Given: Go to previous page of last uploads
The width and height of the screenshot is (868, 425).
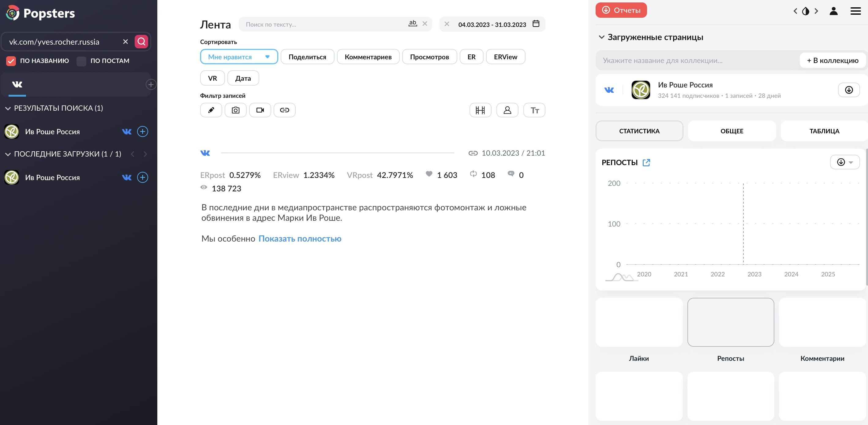Looking at the screenshot, I should click(133, 154).
